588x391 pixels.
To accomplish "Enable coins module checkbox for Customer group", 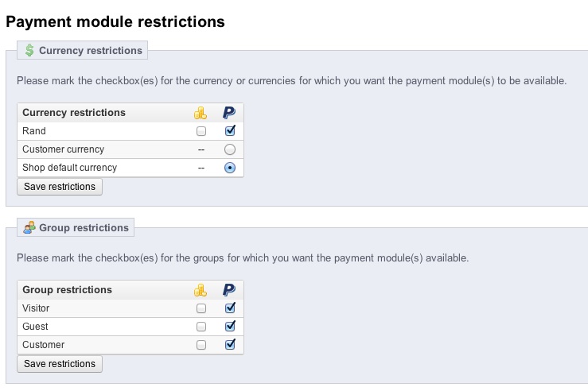I will point(201,345).
